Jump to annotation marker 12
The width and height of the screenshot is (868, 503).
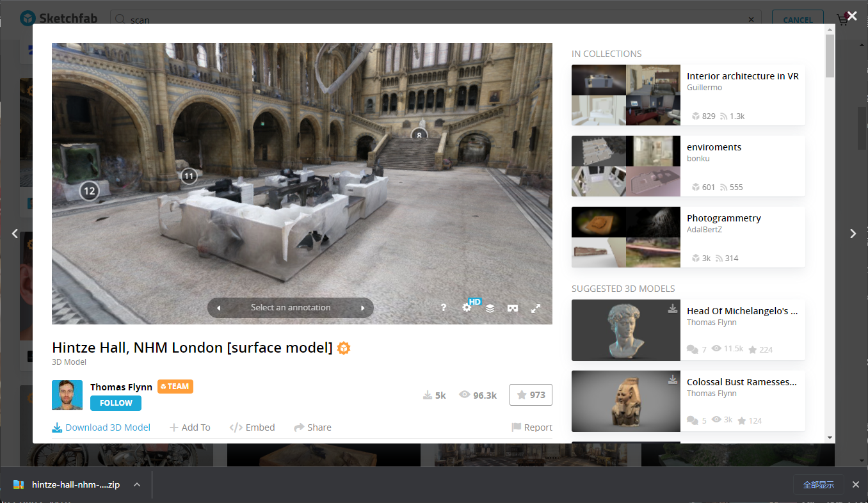(x=89, y=191)
